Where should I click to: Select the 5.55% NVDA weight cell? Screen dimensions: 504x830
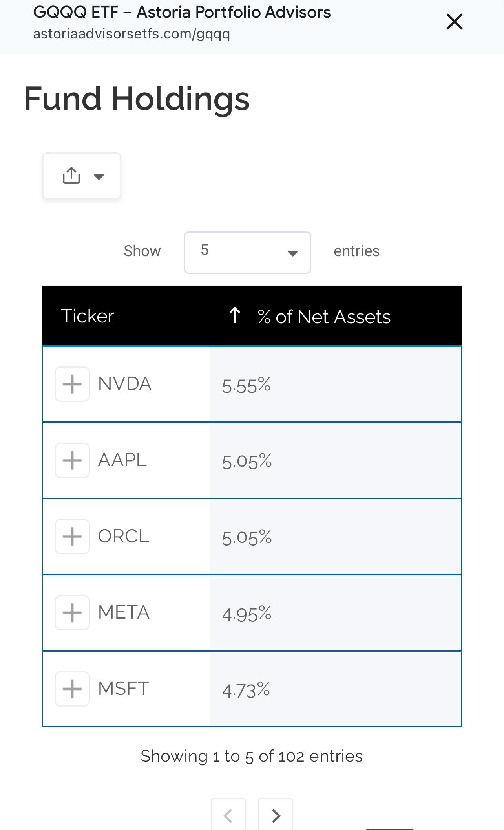(336, 385)
